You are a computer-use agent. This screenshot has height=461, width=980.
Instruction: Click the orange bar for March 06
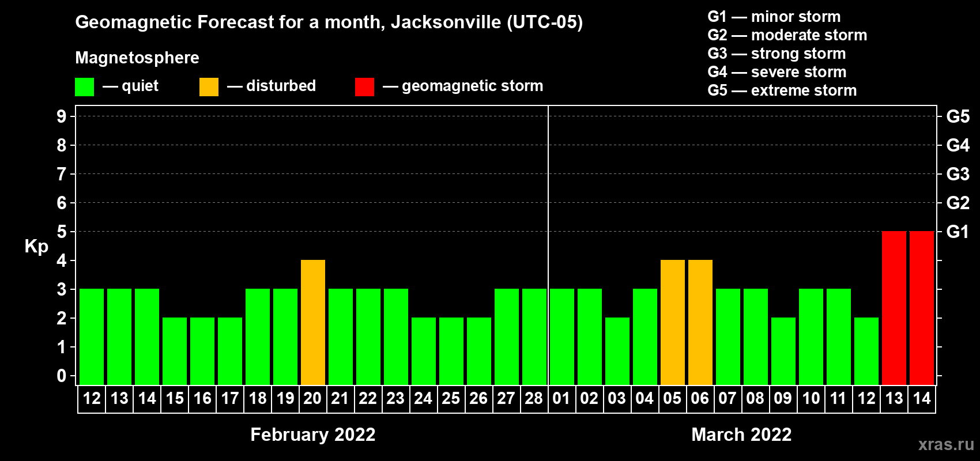pos(700,322)
